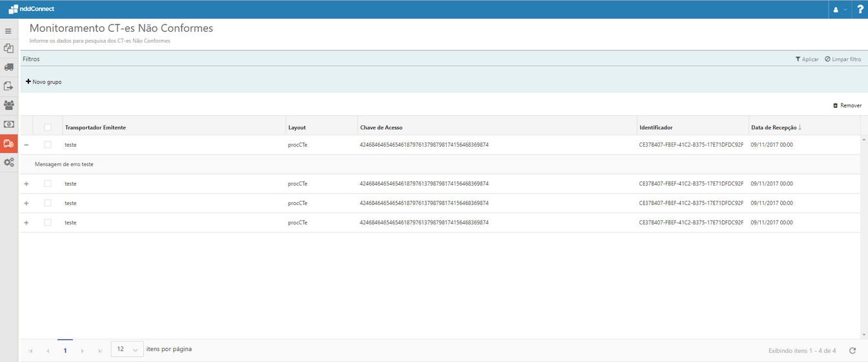
Task: Open the settings gears sidebar icon
Action: 8,162
